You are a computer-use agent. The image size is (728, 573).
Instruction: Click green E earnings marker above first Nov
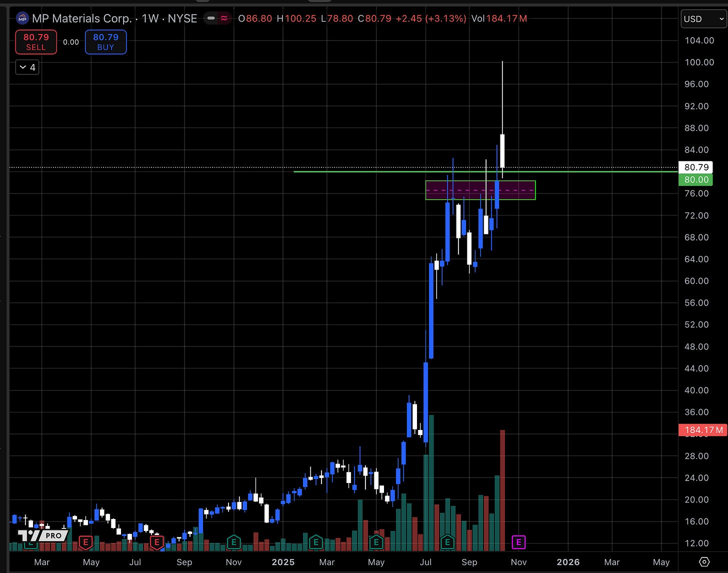point(233,541)
